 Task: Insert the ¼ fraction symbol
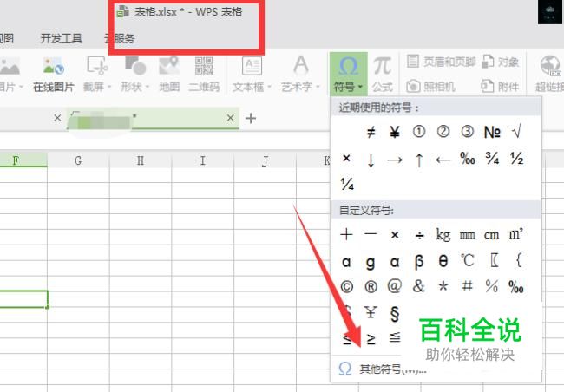(x=347, y=184)
